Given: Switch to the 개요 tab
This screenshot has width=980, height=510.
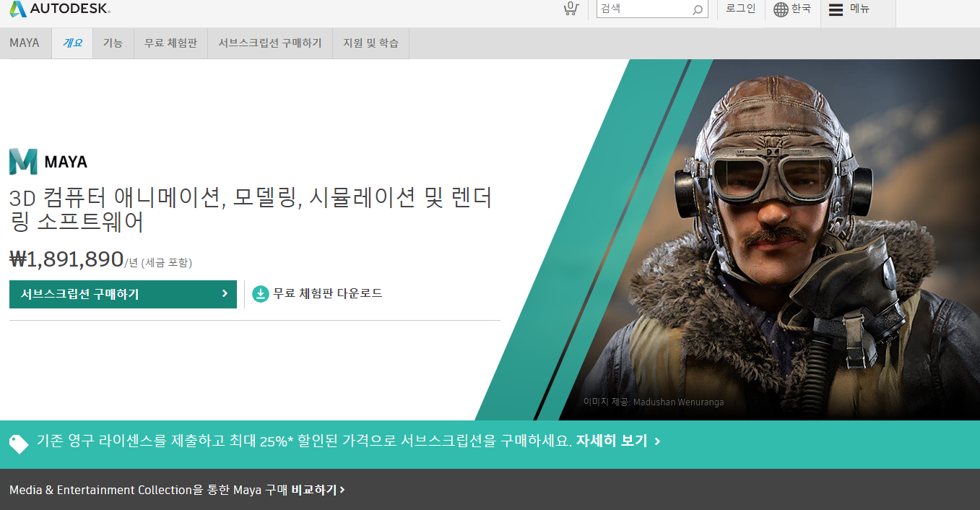Looking at the screenshot, I should coord(72,43).
